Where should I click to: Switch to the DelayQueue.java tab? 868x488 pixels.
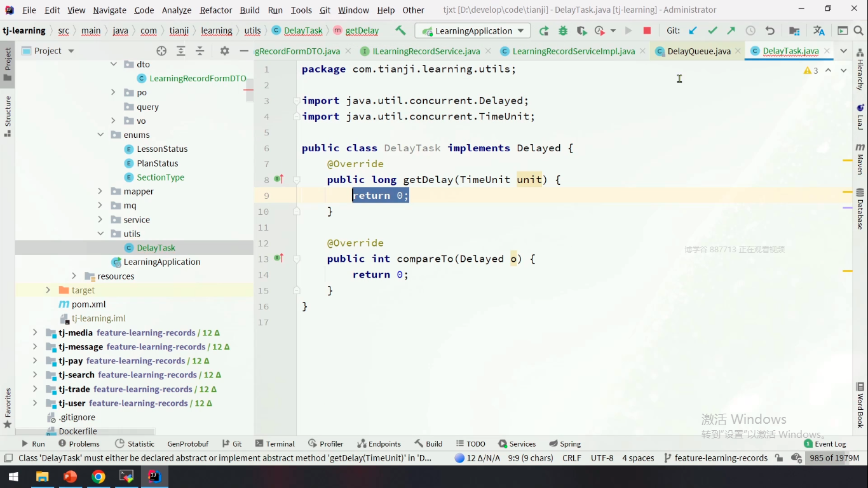tap(698, 51)
